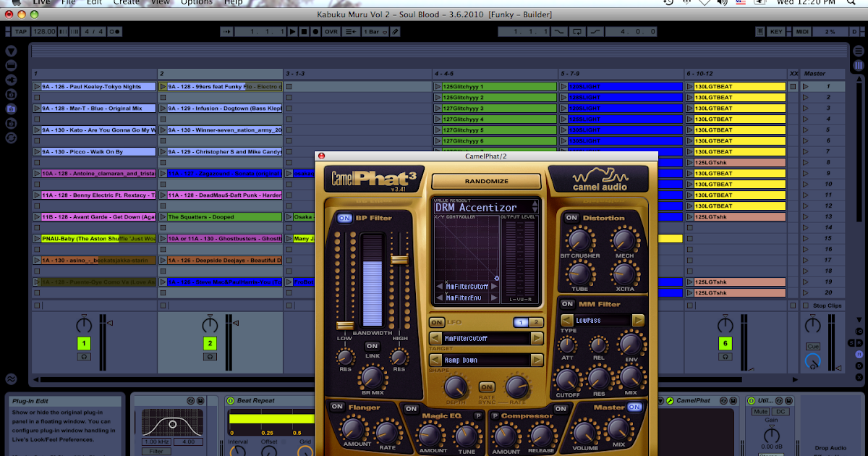Launch Master scene 12
This screenshot has width=868, height=456.
pos(805,206)
